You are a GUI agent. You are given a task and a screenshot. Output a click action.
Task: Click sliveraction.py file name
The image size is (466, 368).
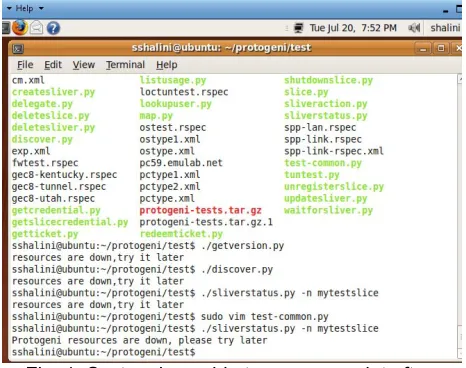326,104
